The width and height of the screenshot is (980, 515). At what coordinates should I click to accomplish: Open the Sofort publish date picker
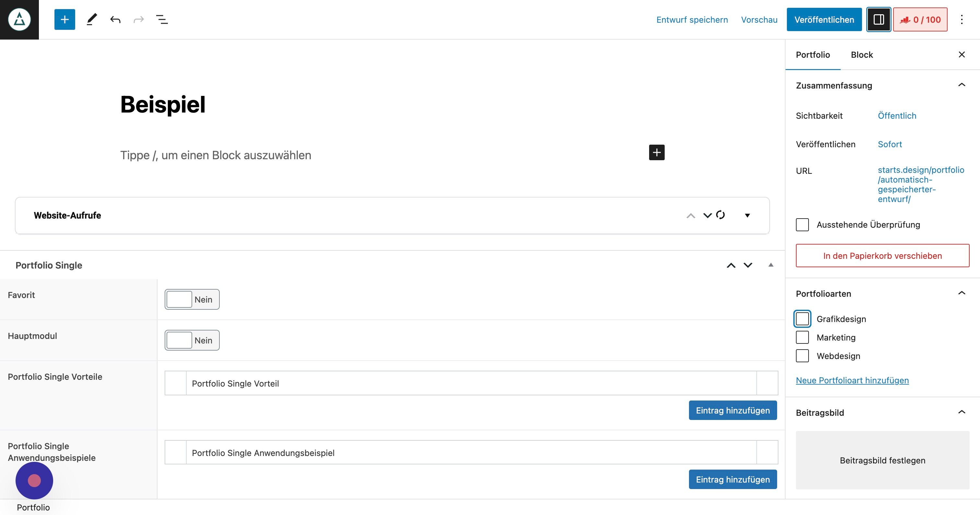[890, 144]
